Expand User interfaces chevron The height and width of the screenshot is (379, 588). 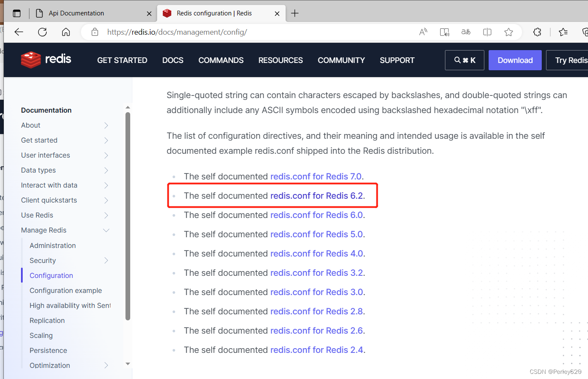point(106,155)
